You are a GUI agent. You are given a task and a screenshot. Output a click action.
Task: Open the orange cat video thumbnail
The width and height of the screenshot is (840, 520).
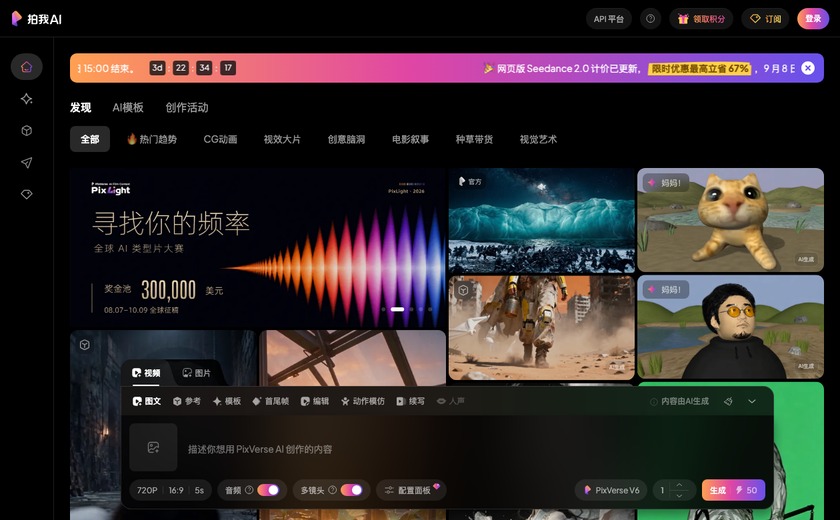point(730,220)
